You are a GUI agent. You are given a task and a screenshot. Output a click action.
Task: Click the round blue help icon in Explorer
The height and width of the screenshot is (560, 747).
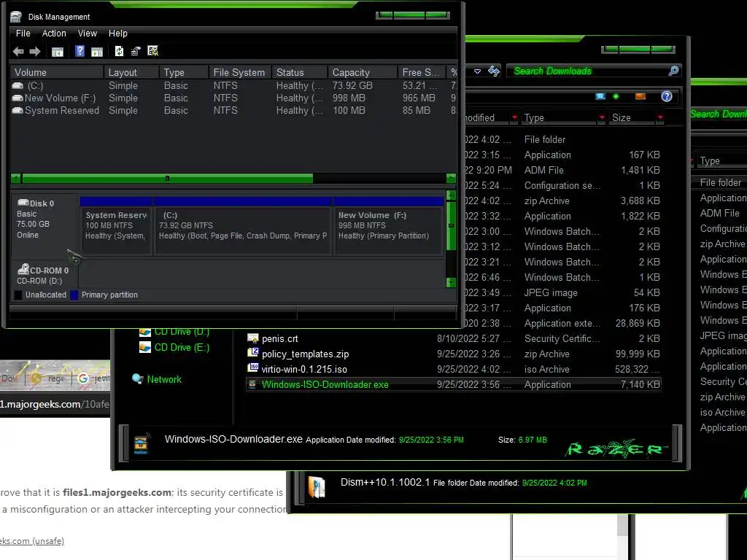point(667,97)
